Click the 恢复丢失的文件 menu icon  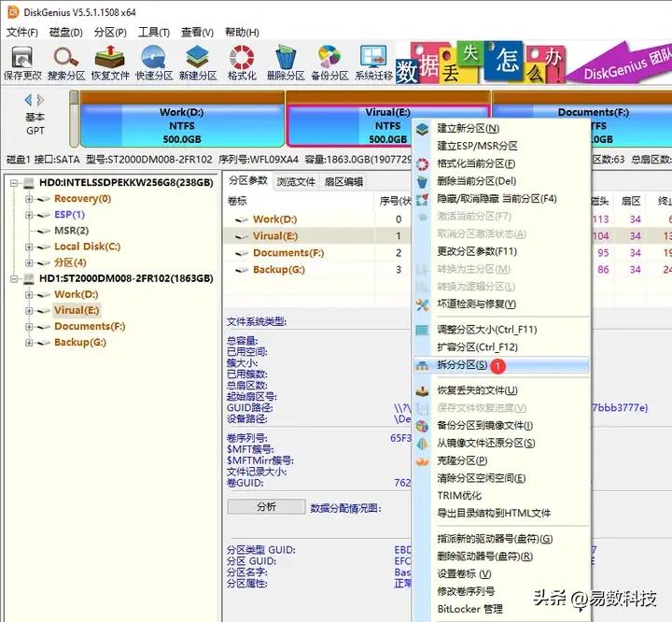422,390
